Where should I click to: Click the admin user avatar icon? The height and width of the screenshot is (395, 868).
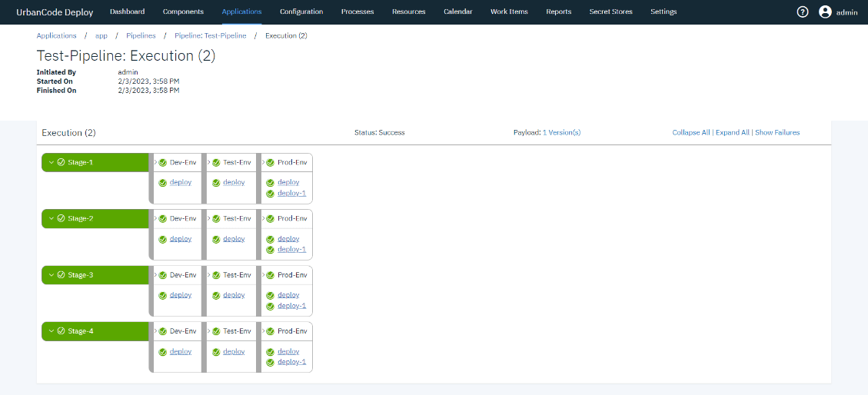tap(825, 12)
